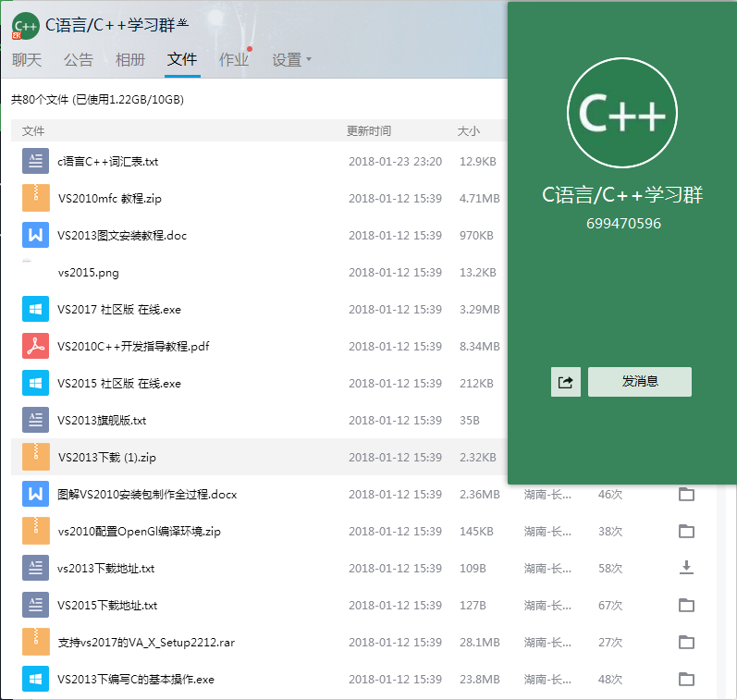
Task: Click the large C++ logo on the group card
Action: 622,113
